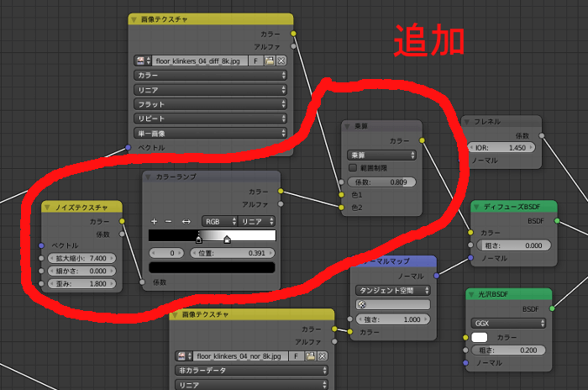Open the リニア dropdown in nor texture node
588x390 pixels.
pyautogui.click(x=251, y=385)
